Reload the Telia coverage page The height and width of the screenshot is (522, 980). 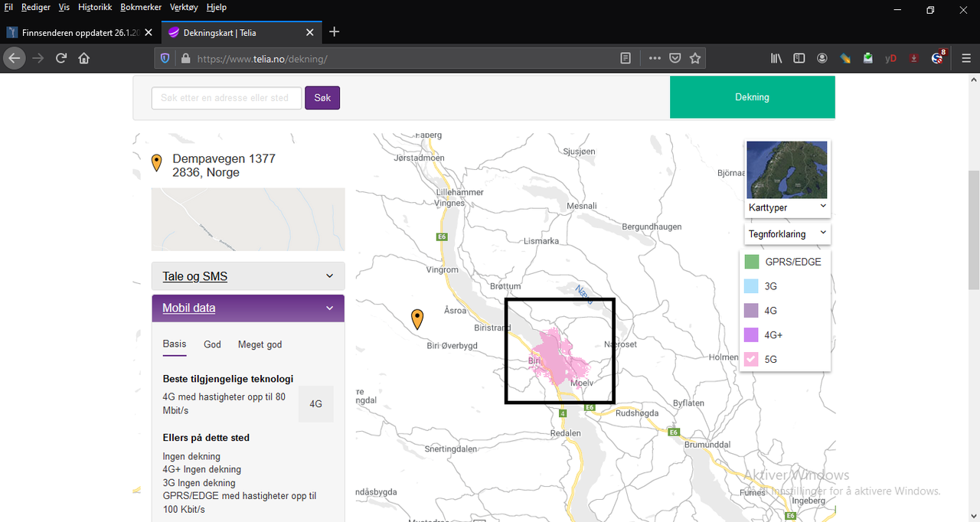(61, 58)
